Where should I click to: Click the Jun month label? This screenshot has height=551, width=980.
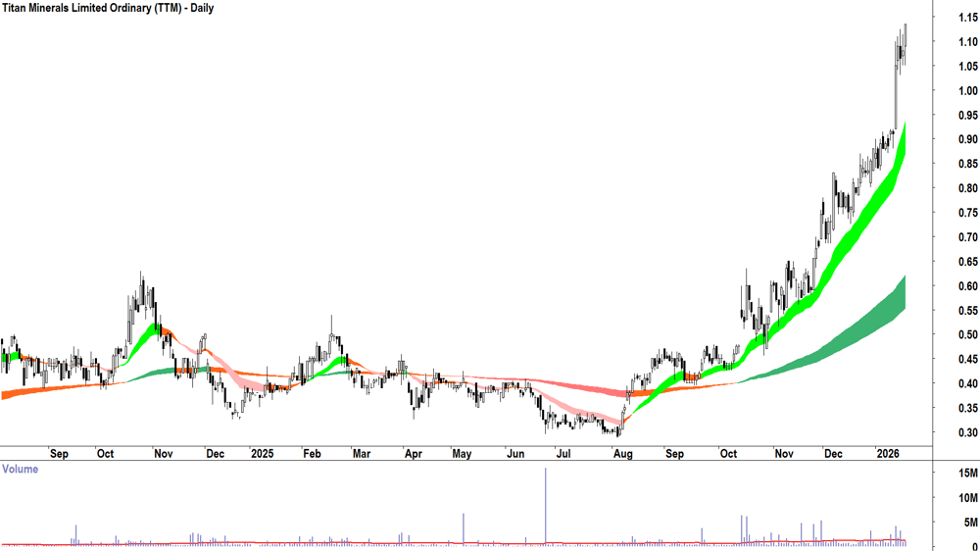[x=515, y=453]
